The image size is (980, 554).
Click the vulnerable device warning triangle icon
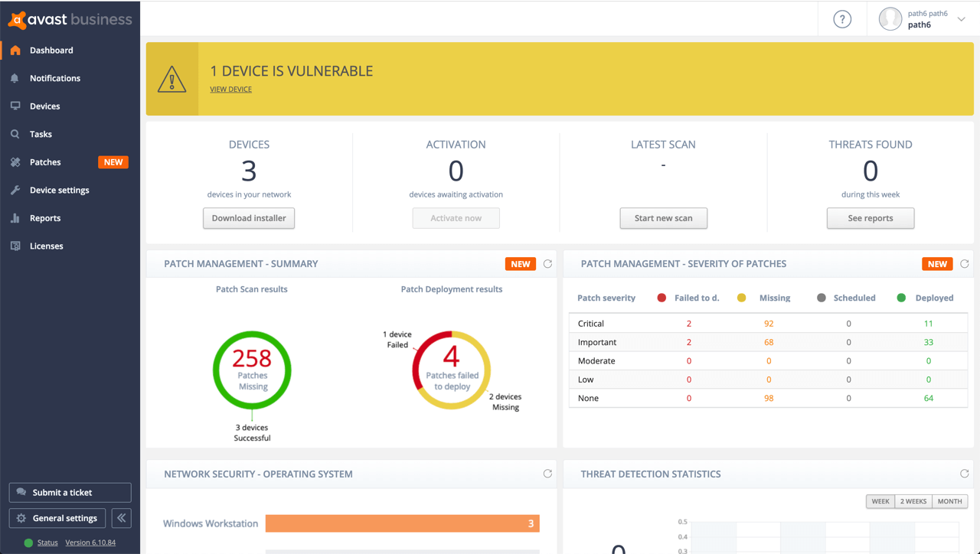pyautogui.click(x=171, y=80)
